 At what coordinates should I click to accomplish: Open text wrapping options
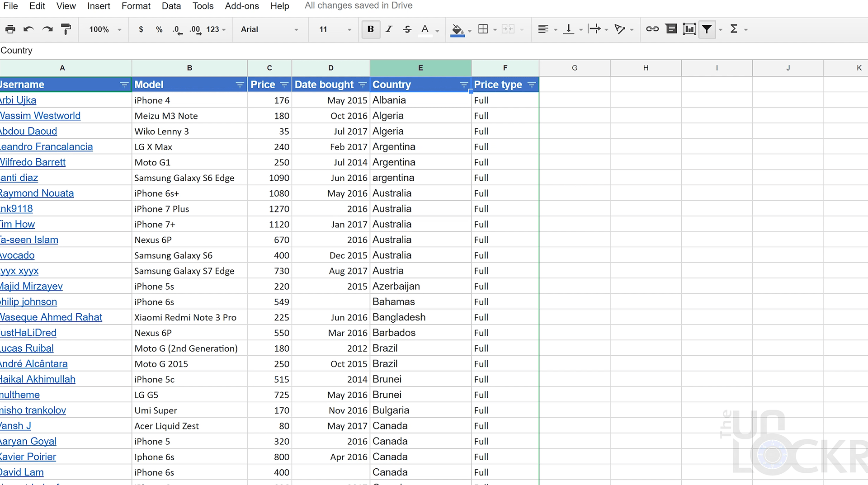click(x=594, y=29)
